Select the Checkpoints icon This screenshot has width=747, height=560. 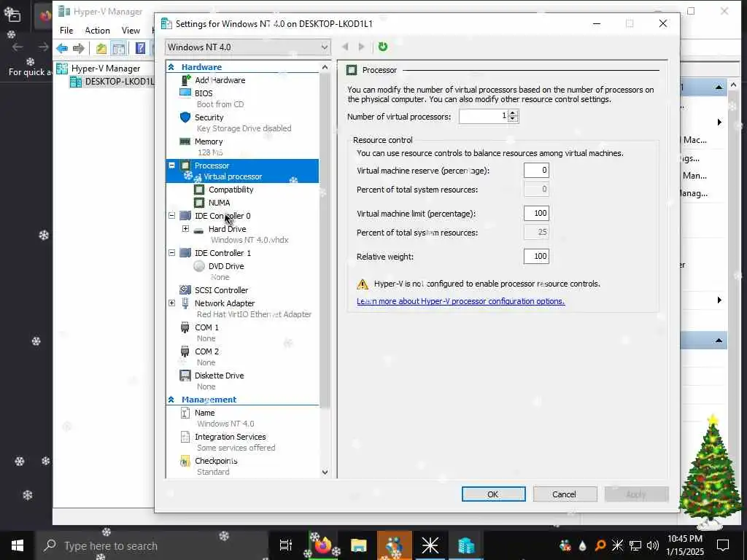click(185, 461)
